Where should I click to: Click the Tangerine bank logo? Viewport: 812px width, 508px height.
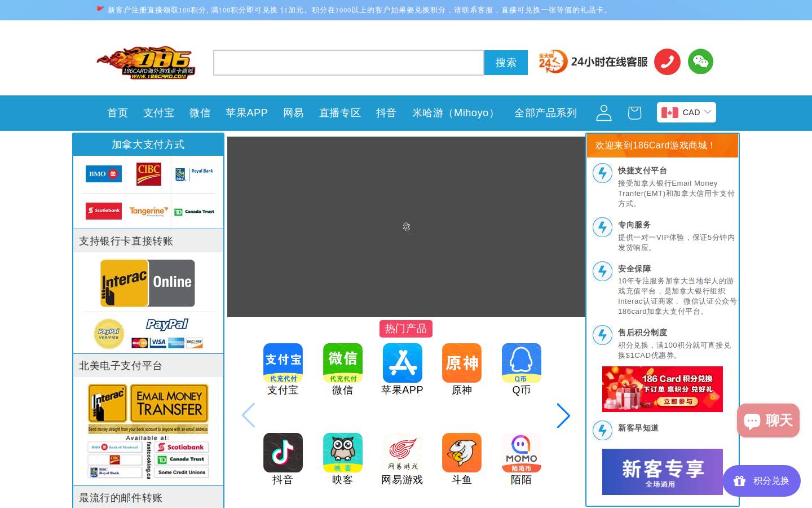(149, 211)
